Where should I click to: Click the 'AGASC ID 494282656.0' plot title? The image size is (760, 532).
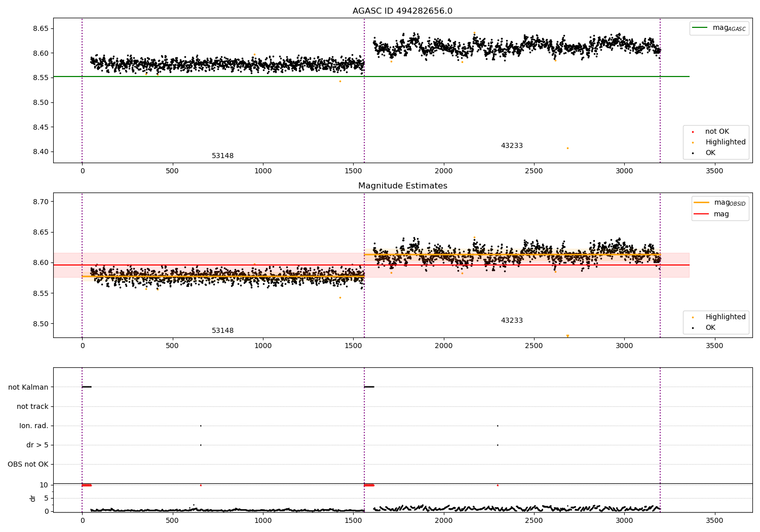(402, 11)
